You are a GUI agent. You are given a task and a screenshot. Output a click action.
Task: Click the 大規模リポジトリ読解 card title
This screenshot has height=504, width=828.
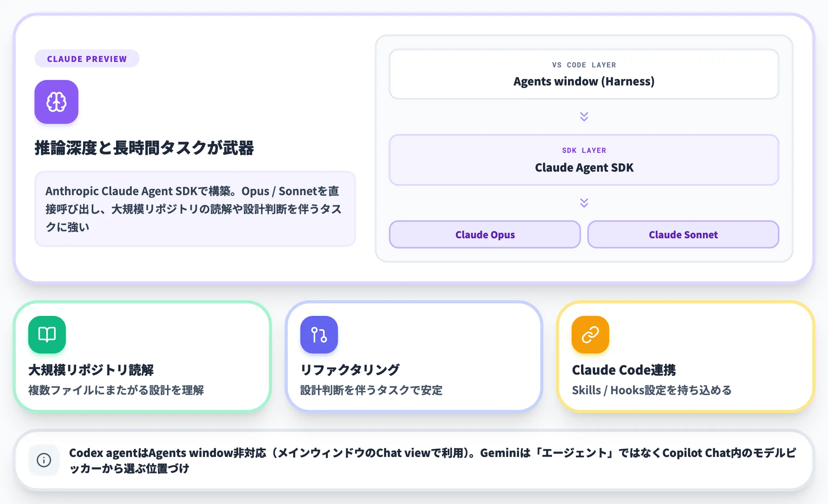click(x=91, y=370)
